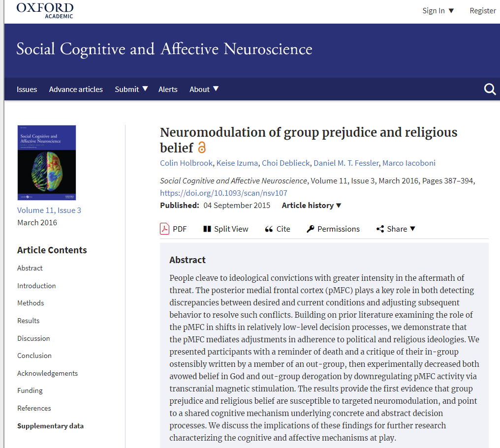Viewport: 500px width, 448px height.
Task: Open author Choi Deblieck link
Action: click(286, 163)
